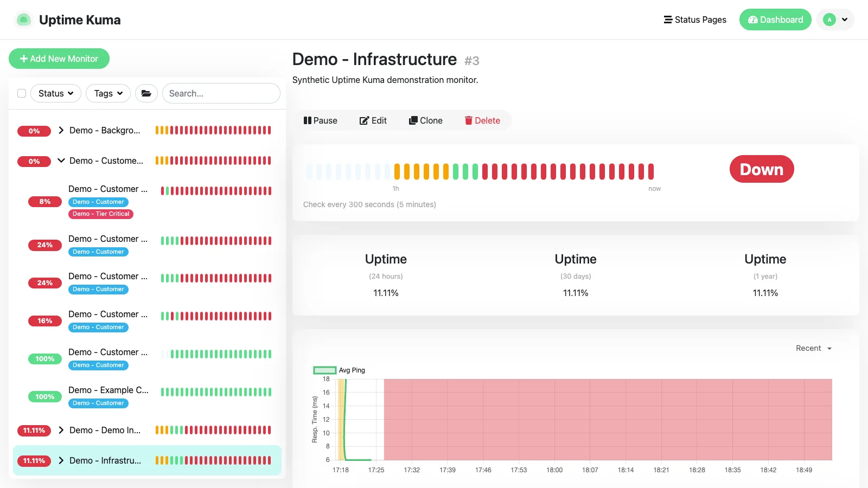Click the 1 year uptime value 11.11%
Viewport: 868px width, 488px height.
point(765,293)
